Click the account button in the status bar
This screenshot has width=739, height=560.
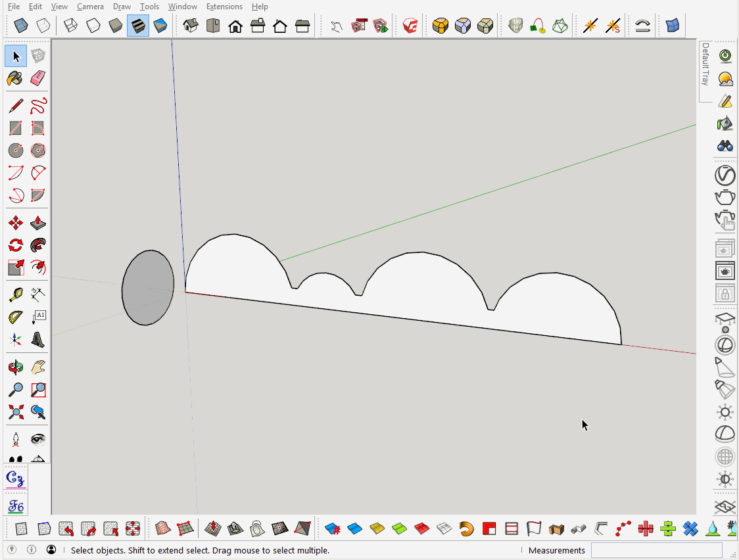51,550
